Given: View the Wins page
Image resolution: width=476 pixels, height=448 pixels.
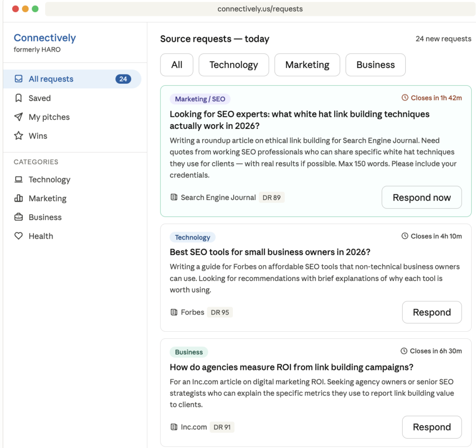Looking at the screenshot, I should [x=72, y=136].
